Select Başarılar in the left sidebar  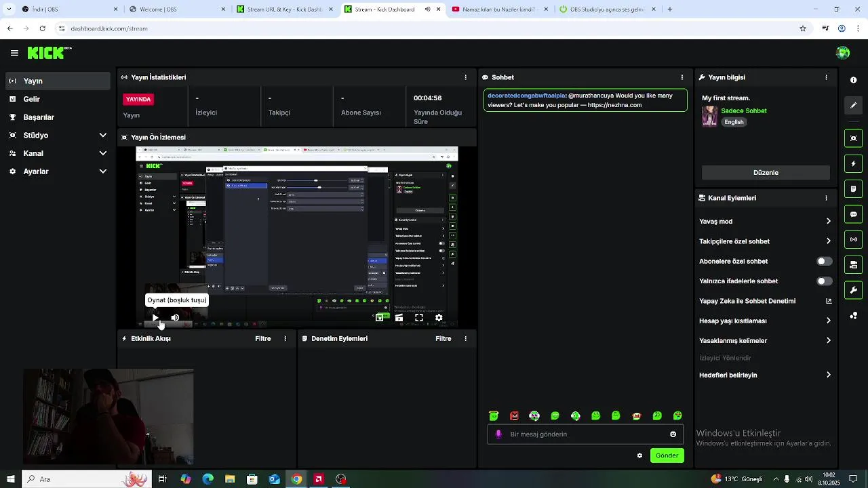pos(58,117)
